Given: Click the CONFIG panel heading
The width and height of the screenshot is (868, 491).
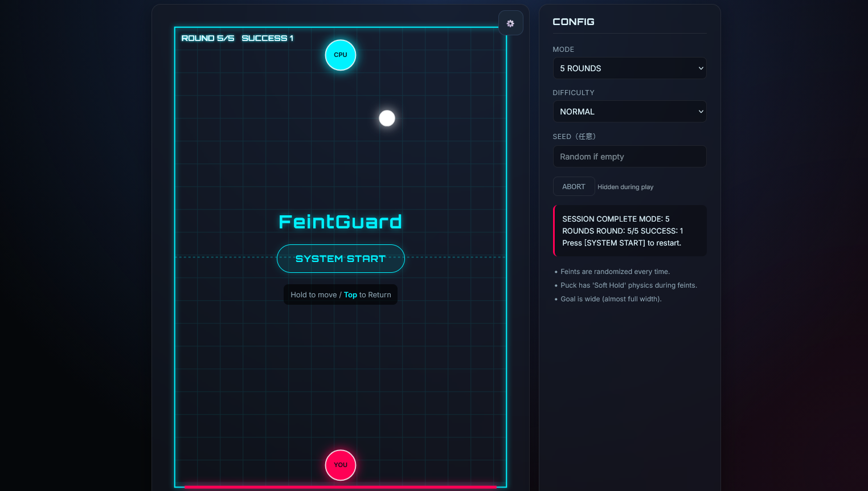Looking at the screenshot, I should tap(574, 22).
